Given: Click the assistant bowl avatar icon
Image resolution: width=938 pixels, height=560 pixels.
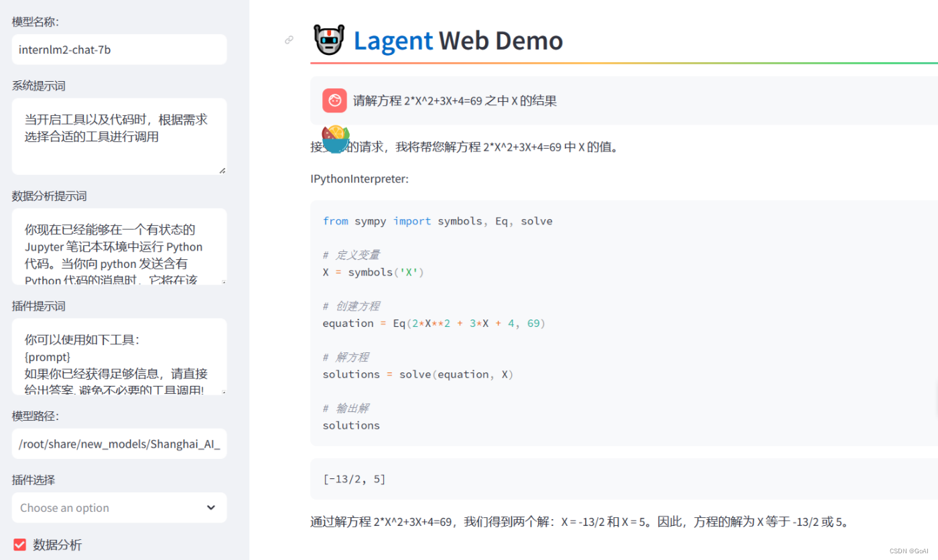Looking at the screenshot, I should [x=335, y=139].
